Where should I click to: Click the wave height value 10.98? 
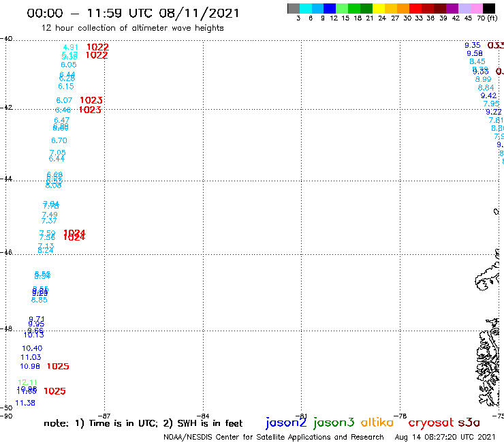pyautogui.click(x=30, y=367)
